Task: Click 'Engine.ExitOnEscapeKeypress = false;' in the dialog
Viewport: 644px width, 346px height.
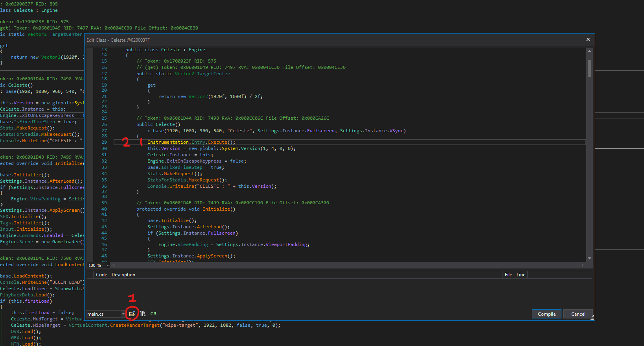Action: (197, 161)
